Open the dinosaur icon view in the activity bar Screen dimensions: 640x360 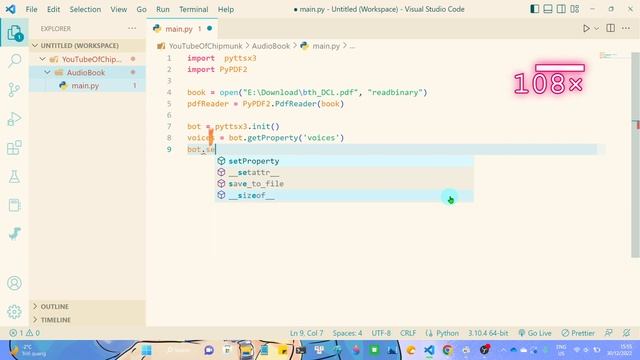(14, 234)
